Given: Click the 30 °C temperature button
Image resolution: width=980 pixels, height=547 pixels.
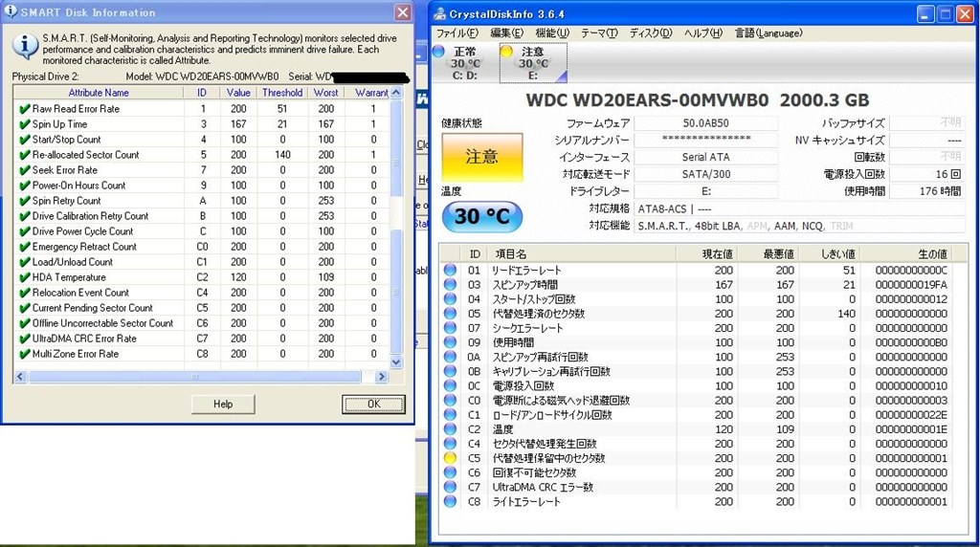Looking at the screenshot, I should 482,216.
